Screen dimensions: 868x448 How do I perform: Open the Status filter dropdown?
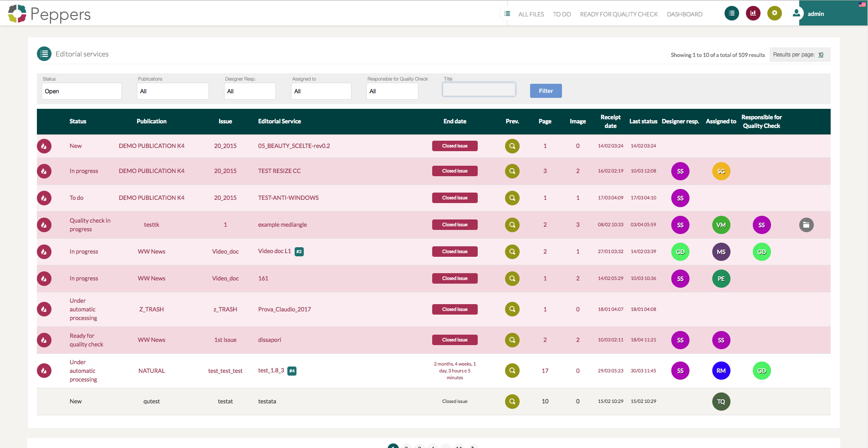(x=82, y=91)
